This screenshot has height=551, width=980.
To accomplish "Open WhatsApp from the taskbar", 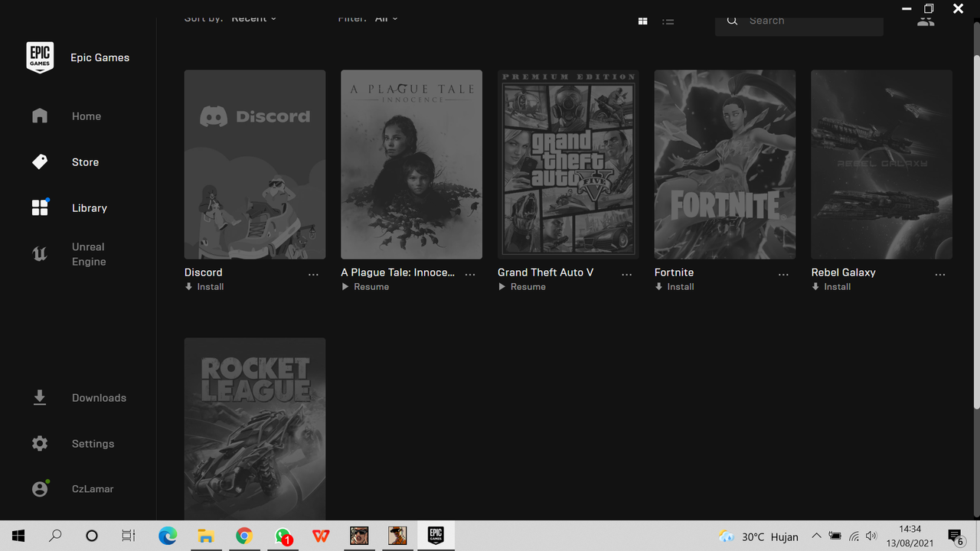I will (x=283, y=536).
